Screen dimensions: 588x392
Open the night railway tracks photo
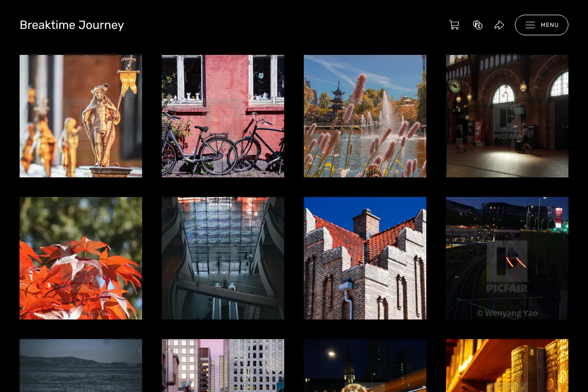coord(507,258)
